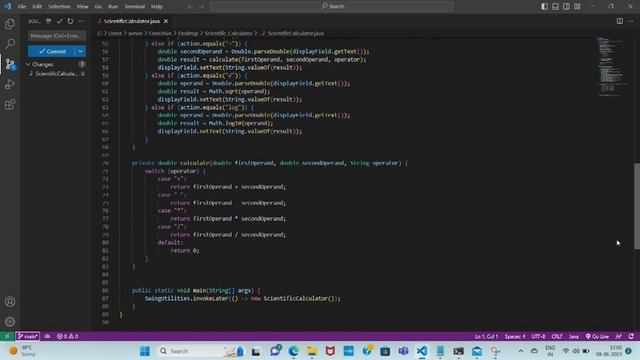Click the refresh icon in Source Control header
The height and width of the screenshot is (360, 640).
click(70, 21)
